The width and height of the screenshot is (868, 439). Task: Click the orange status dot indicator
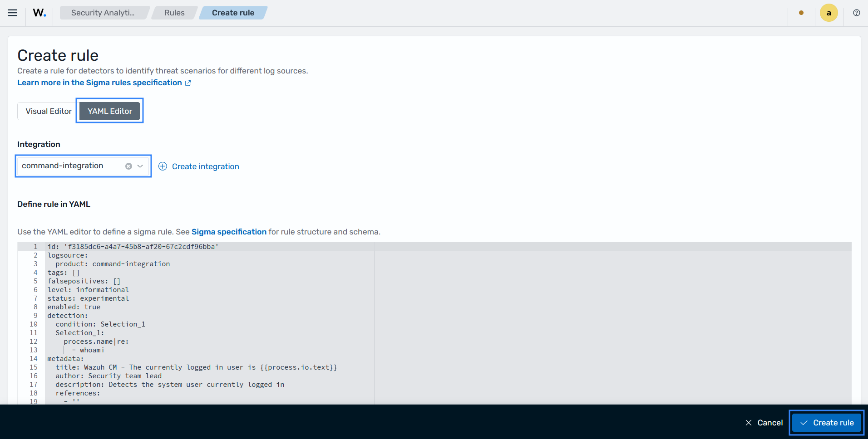801,13
